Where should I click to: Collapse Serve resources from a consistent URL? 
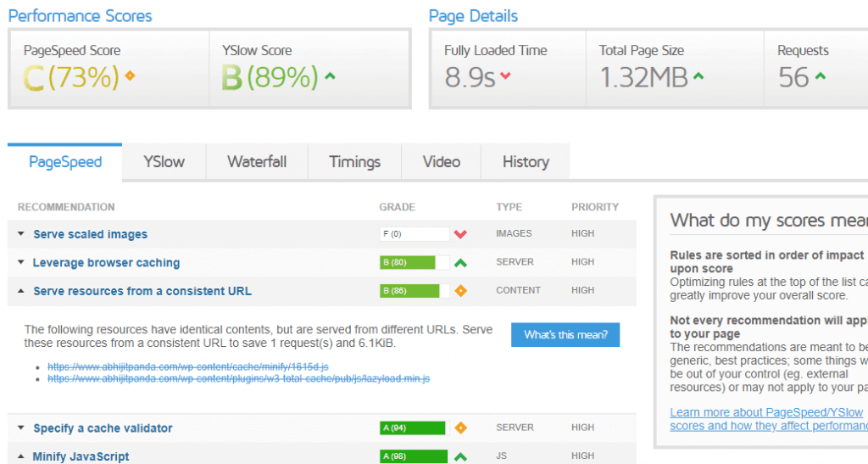tap(142, 291)
